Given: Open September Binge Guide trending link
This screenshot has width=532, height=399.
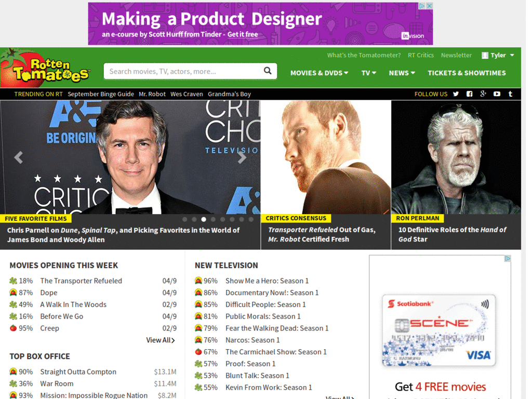Looking at the screenshot, I should 101,94.
